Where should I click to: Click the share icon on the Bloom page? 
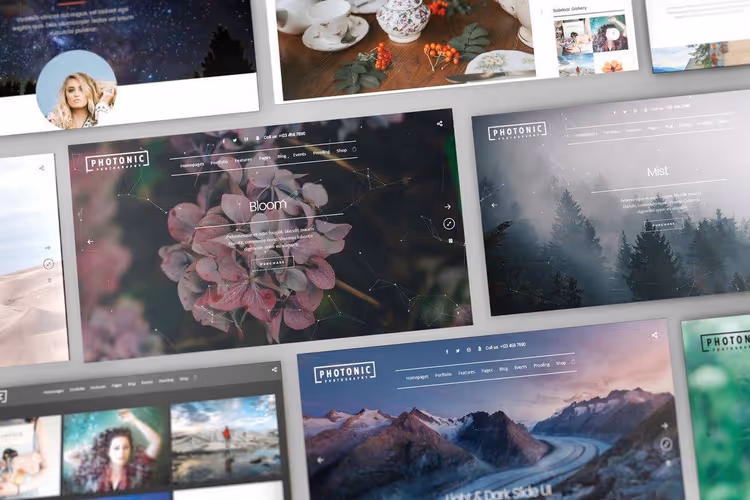440,123
